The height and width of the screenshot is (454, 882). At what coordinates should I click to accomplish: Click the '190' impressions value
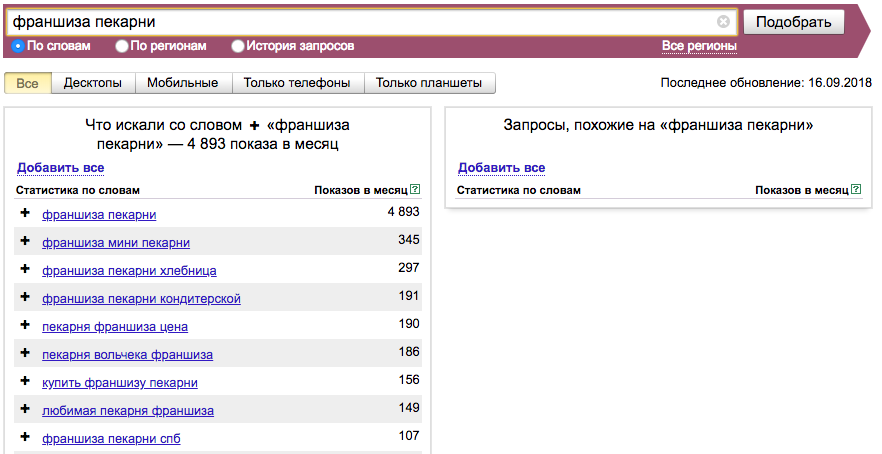tap(409, 323)
